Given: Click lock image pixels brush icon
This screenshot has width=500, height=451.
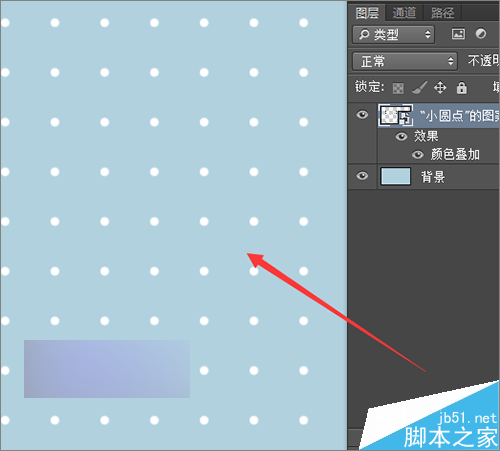Looking at the screenshot, I should [x=419, y=88].
